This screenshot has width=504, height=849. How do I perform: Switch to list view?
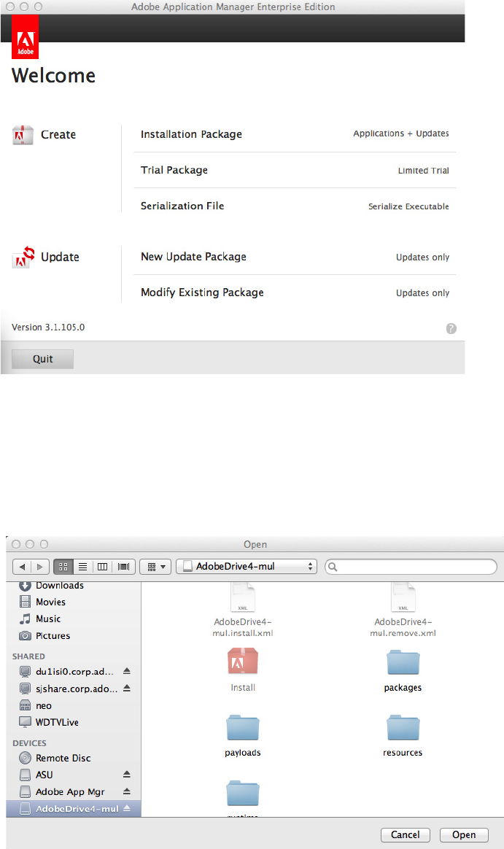click(x=83, y=567)
